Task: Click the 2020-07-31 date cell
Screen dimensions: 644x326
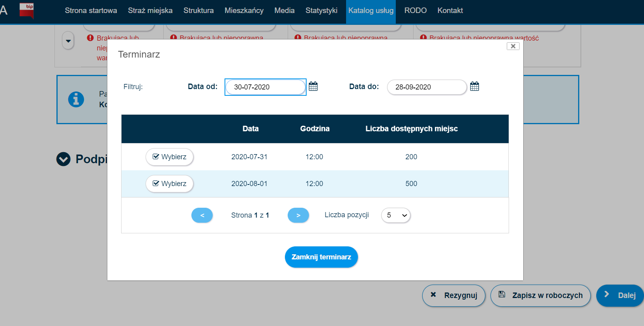Action: click(x=249, y=157)
